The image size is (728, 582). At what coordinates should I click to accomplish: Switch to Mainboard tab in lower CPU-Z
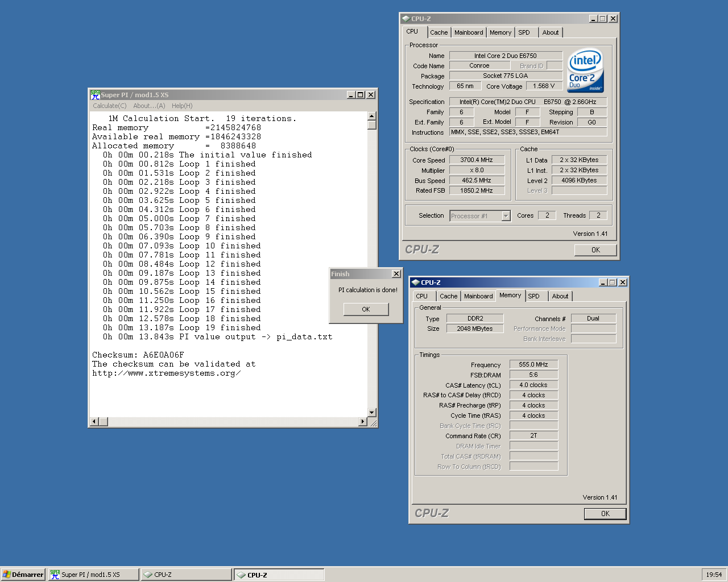pyautogui.click(x=478, y=296)
